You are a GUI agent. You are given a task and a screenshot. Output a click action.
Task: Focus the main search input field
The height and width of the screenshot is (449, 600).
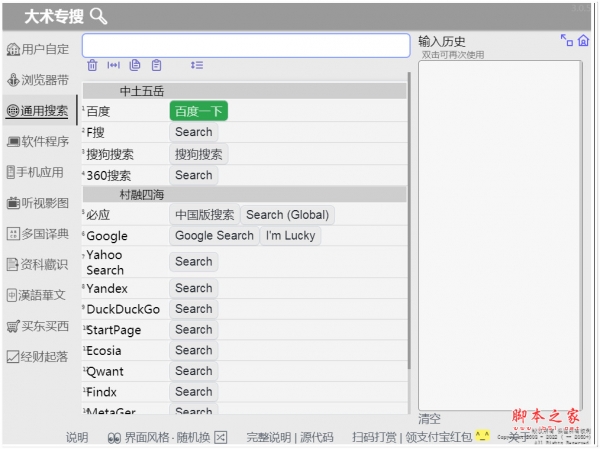(246, 46)
